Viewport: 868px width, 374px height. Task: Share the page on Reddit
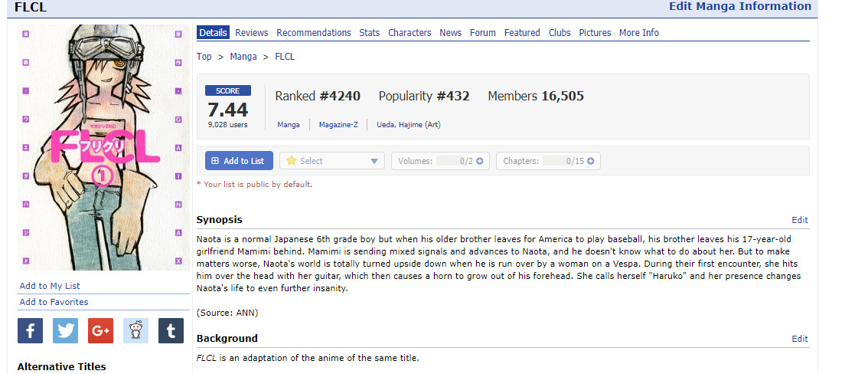(x=135, y=331)
